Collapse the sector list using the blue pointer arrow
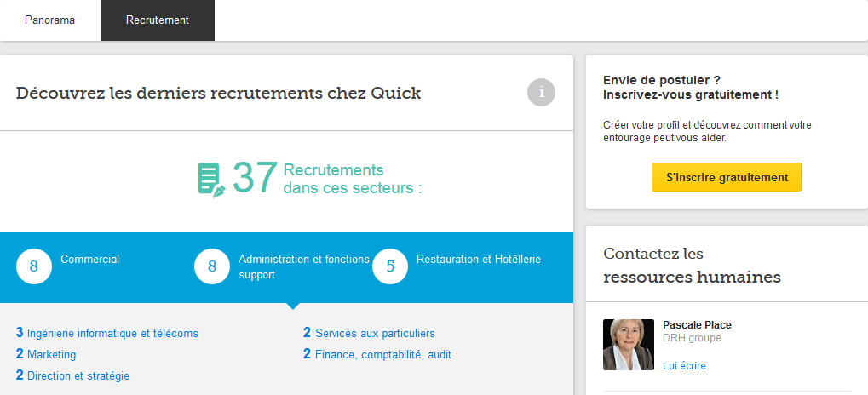 pos(293,305)
